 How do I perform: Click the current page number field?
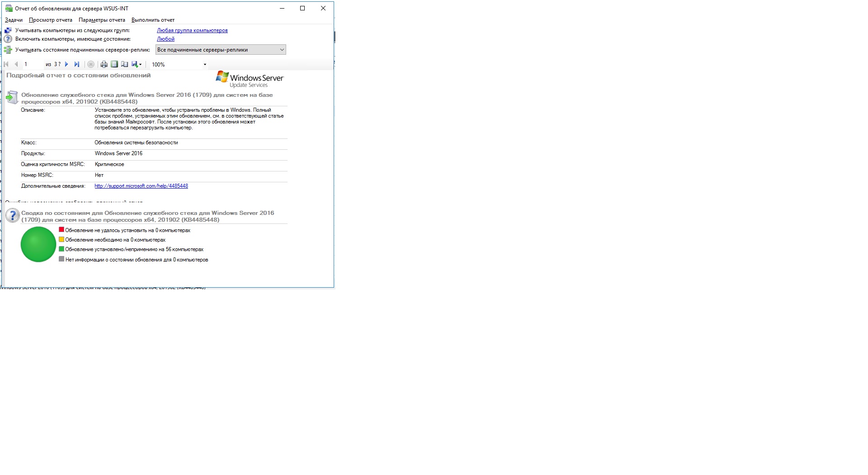coord(33,64)
